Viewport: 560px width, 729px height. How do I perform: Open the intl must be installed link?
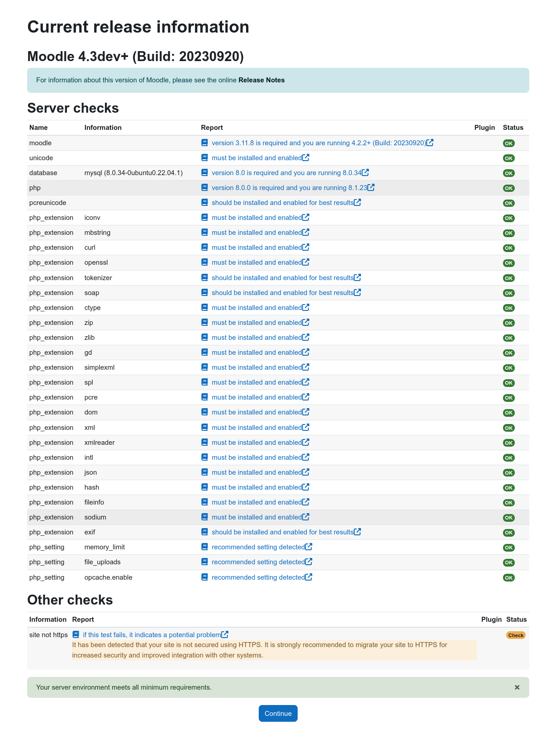pyautogui.click(x=256, y=457)
